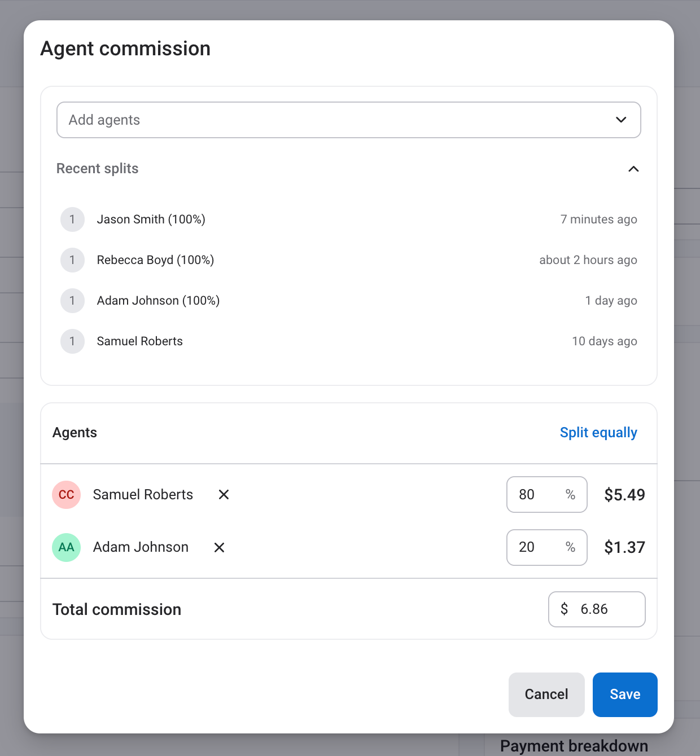Click count badge beside Jason Smith split
The image size is (700, 756).
[x=72, y=219]
